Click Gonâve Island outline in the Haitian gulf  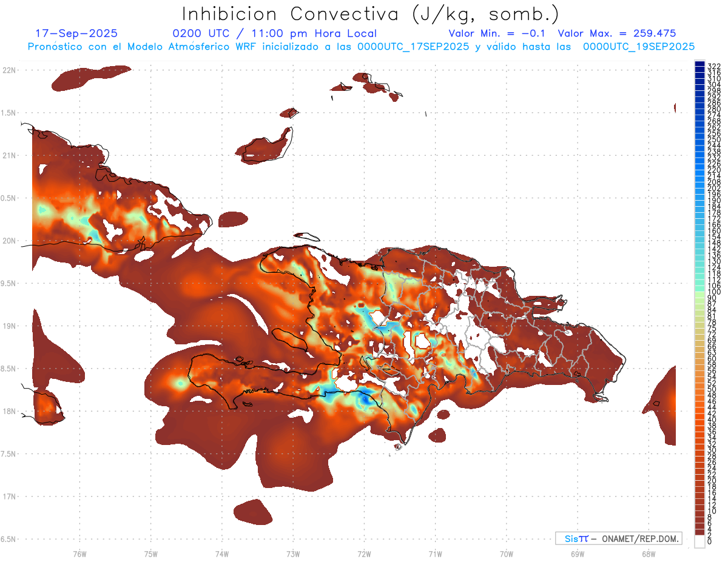pos(289,340)
